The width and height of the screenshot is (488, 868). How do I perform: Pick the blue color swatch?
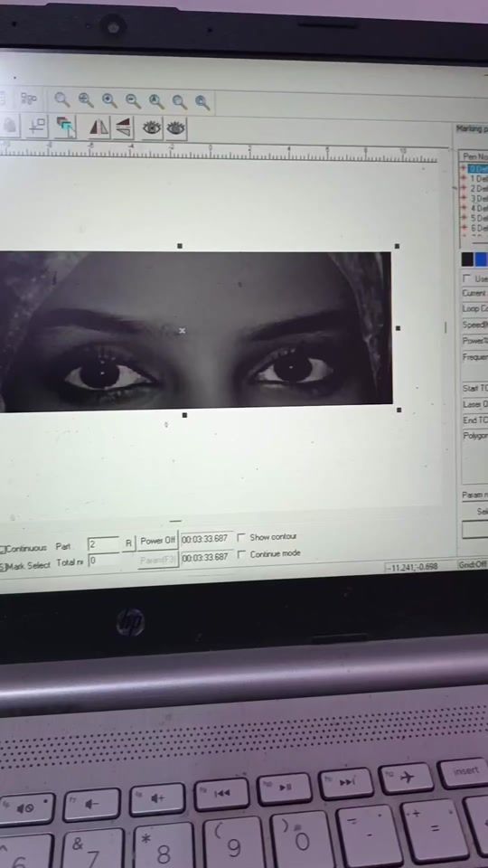(x=482, y=259)
